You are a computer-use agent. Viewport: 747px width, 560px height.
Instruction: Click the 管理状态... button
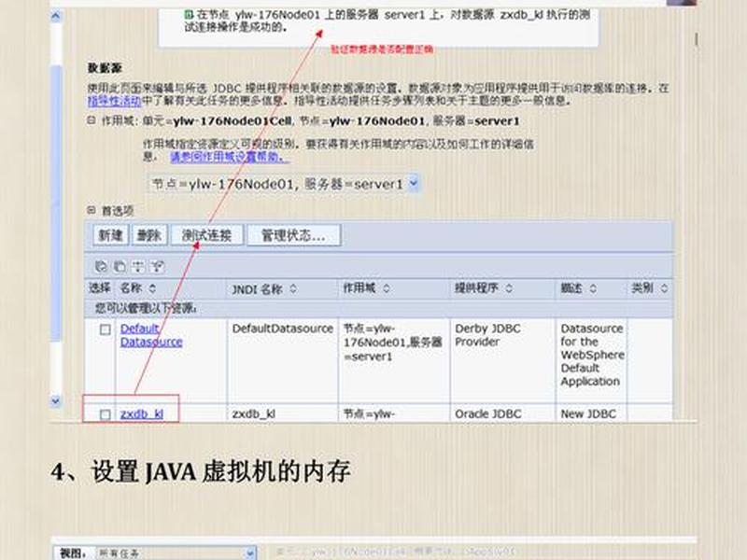coord(293,235)
